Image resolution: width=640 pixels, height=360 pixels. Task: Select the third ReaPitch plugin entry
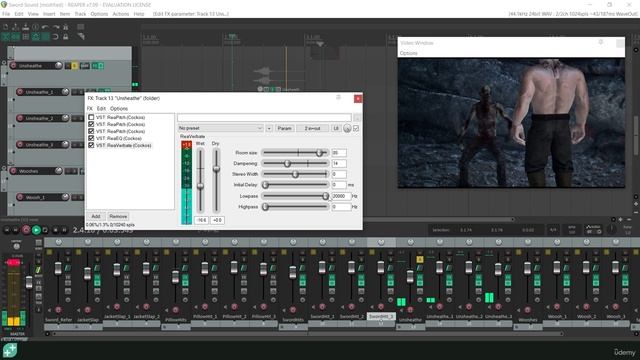120,131
